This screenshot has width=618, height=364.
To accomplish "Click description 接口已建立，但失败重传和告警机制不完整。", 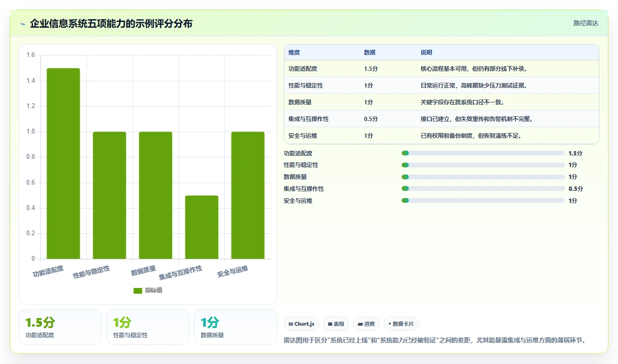I will (477, 119).
